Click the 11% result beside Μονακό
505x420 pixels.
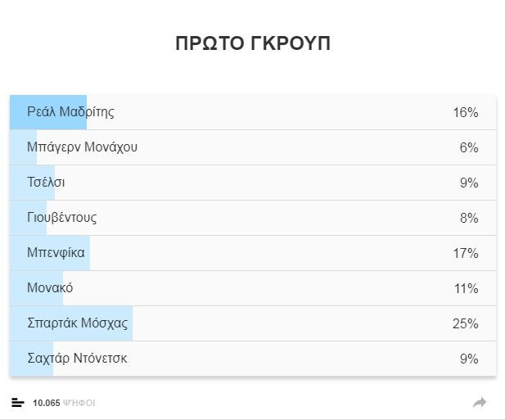coord(465,288)
